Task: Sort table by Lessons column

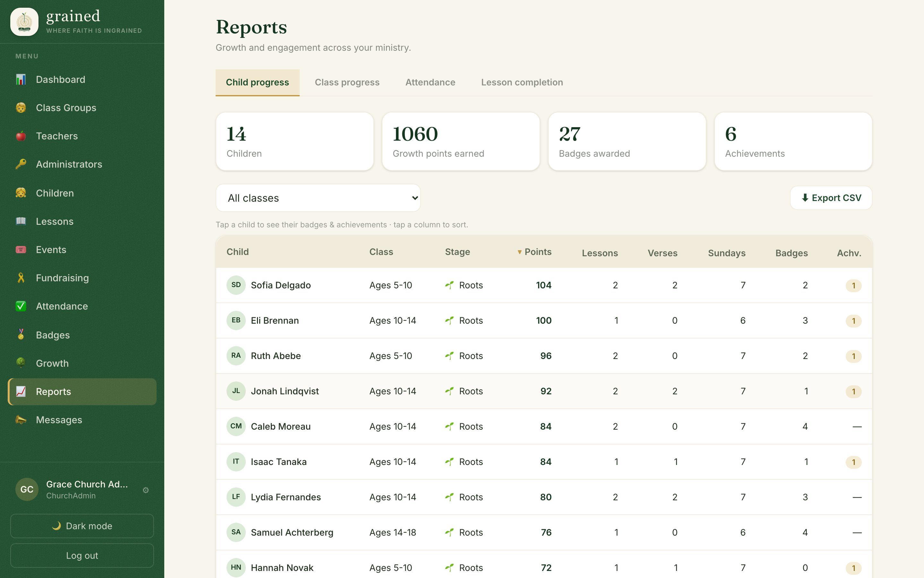Action: point(600,253)
